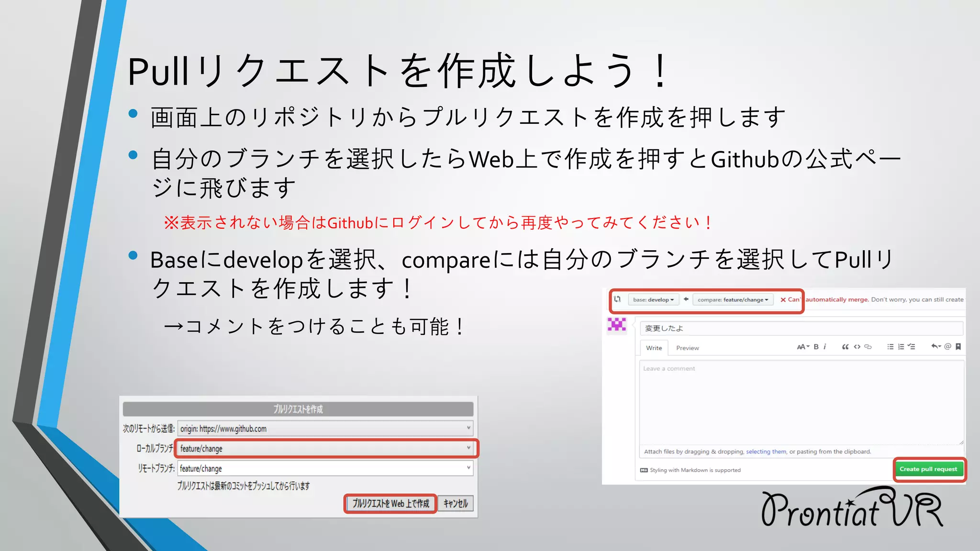Click the Leave a comment text area
980x551 pixels.
coord(801,402)
